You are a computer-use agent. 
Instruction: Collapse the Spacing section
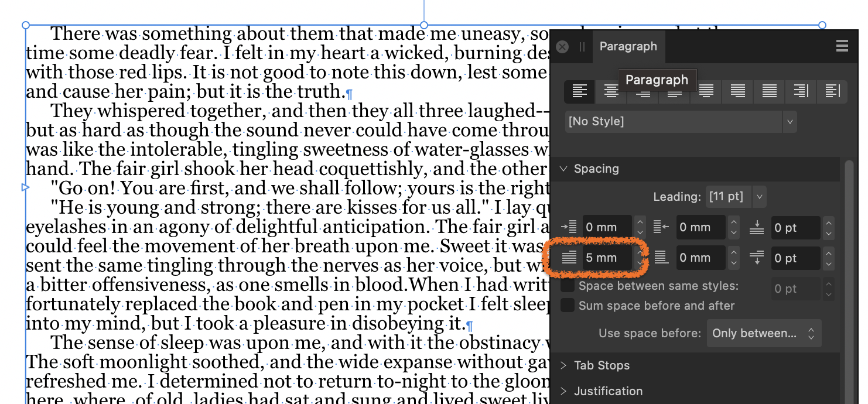click(563, 169)
